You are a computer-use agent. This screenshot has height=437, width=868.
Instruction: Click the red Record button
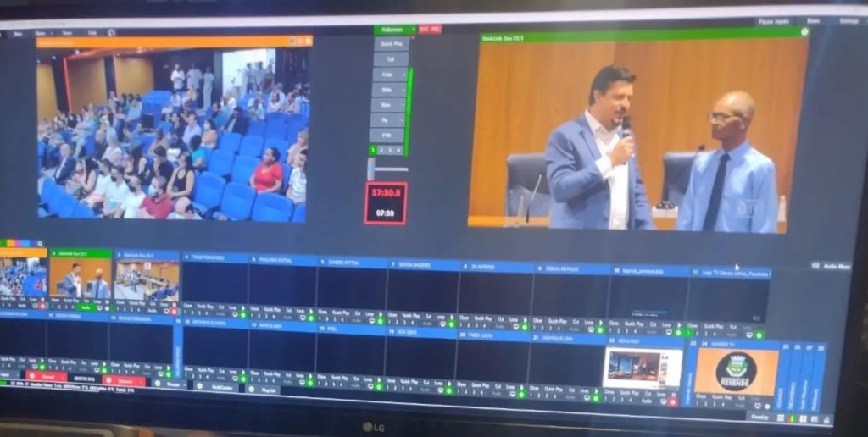tap(46, 375)
